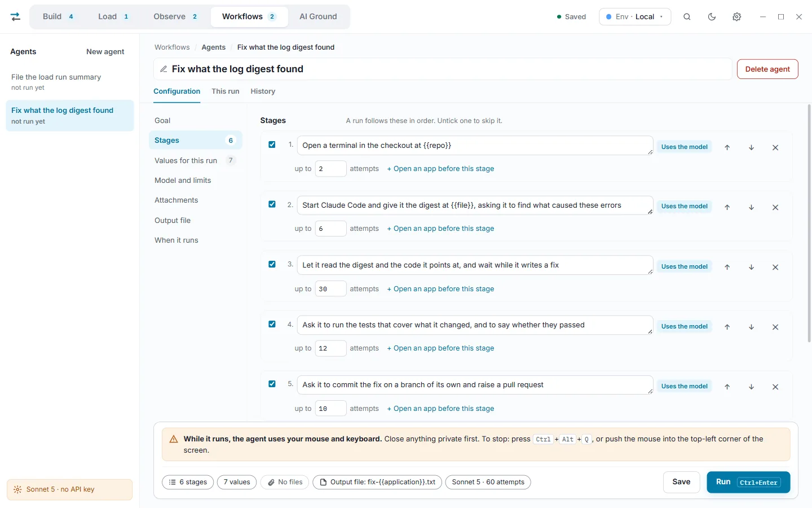Open the History tab
The height and width of the screenshot is (508, 812).
coord(263,91)
